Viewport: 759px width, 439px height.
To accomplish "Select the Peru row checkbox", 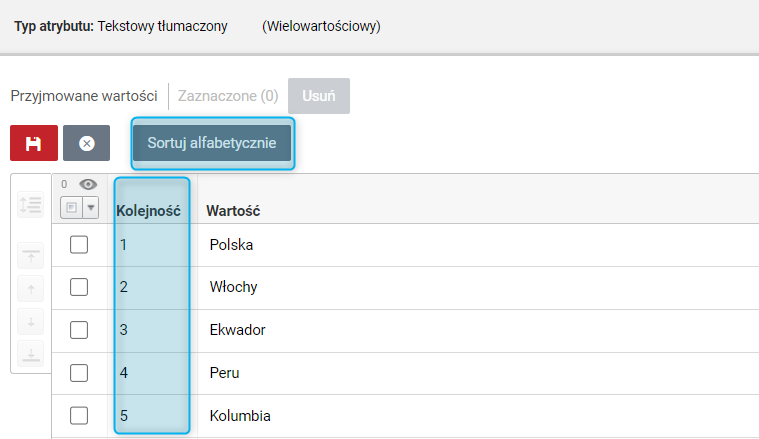I will [79, 373].
